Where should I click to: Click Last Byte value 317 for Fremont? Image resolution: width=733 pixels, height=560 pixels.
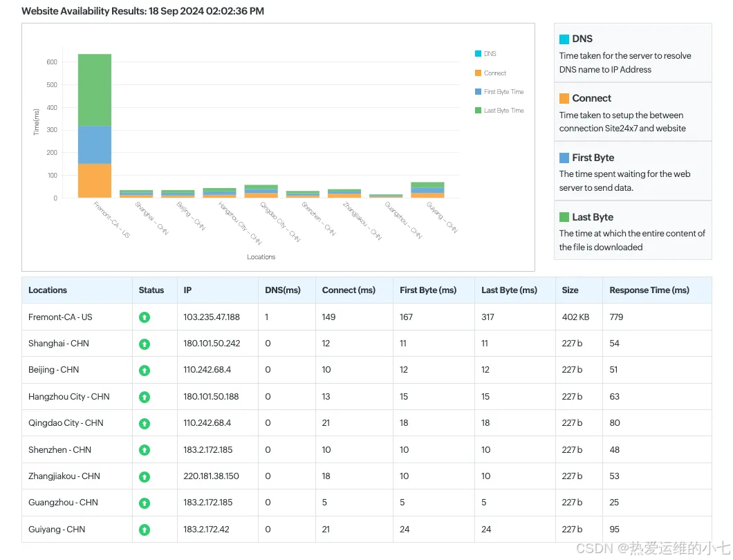pos(488,317)
